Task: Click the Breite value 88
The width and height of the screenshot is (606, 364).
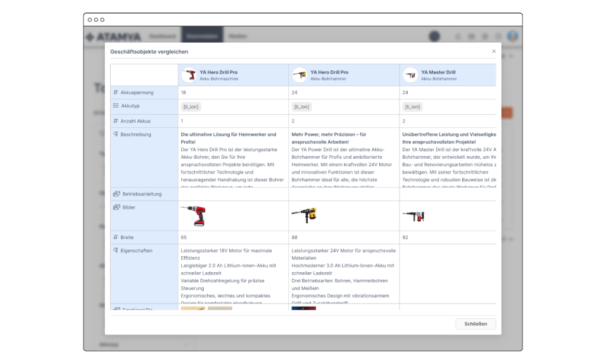Action: [x=295, y=237]
